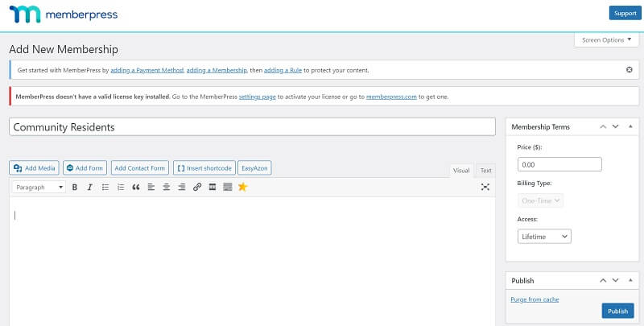The width and height of the screenshot is (644, 326).
Task: Click the MemberPress logo
Action: coord(64,14)
